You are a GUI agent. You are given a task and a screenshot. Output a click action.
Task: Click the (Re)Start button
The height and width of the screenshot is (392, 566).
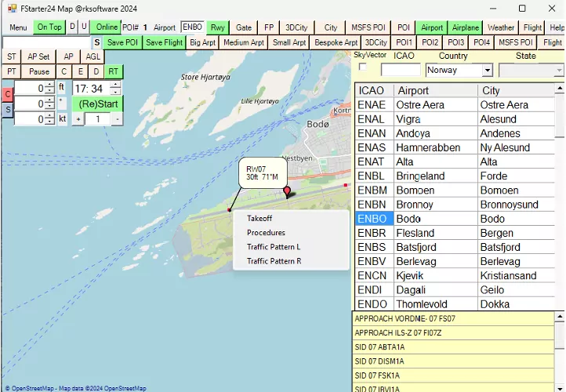(x=98, y=103)
